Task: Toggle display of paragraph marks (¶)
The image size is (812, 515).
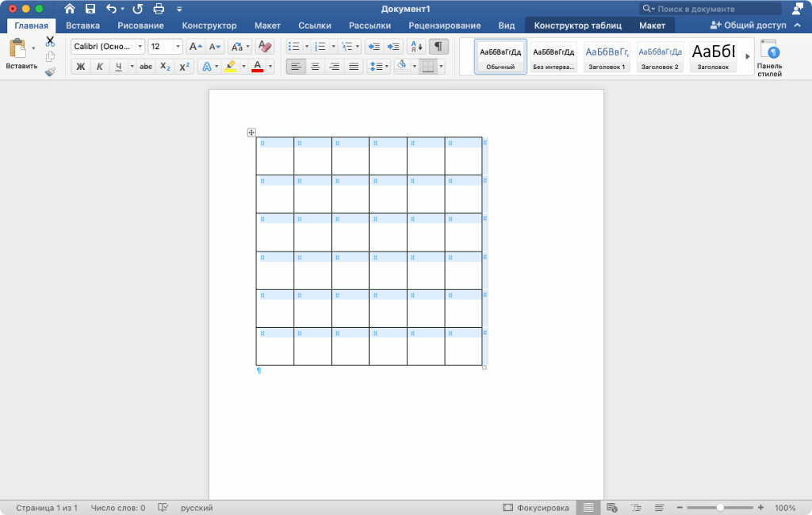Action: click(439, 47)
